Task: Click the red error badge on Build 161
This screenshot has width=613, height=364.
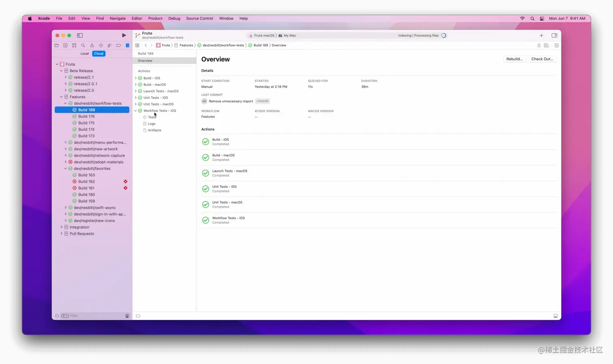Action: tap(125, 188)
